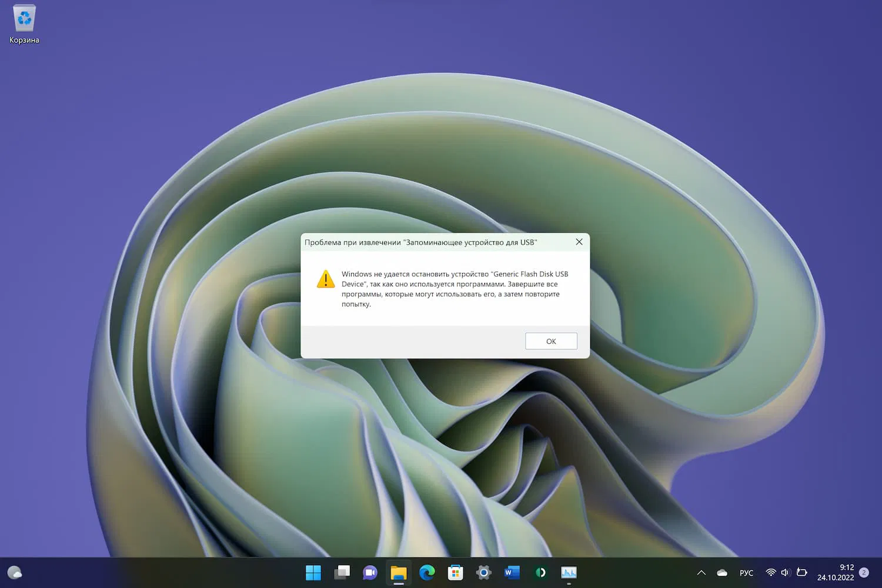Open the notification badge showing 2
882x588 pixels.
pyautogui.click(x=864, y=572)
